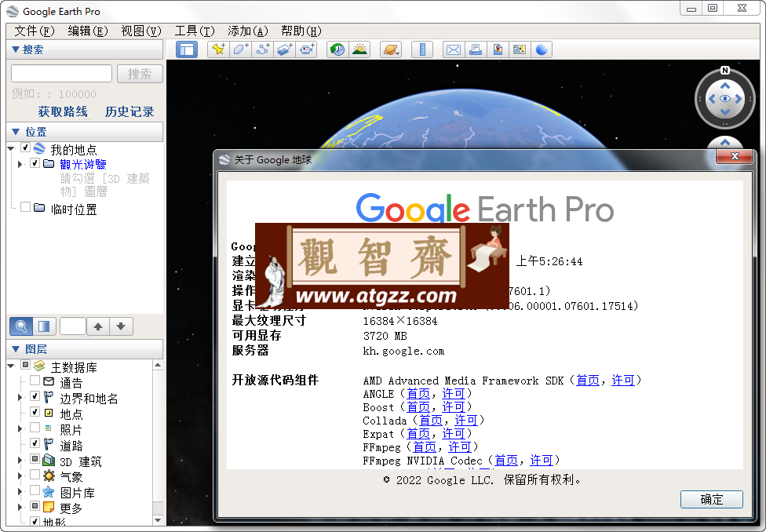Image resolution: width=766 pixels, height=532 pixels.
Task: Disable the 边界和地名 layer checkbox
Action: (35, 395)
